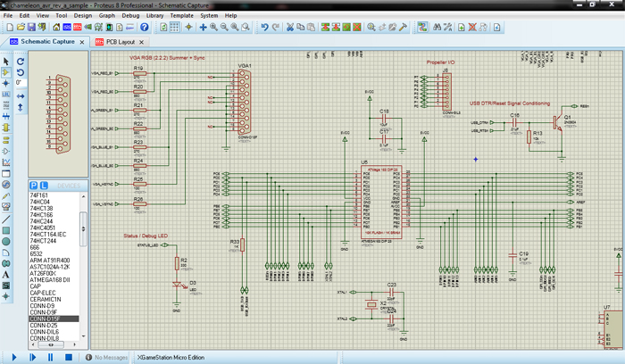Viewport: 625px width, 364px height.
Task: Copy selection to clipboard icon
Action: (x=300, y=27)
